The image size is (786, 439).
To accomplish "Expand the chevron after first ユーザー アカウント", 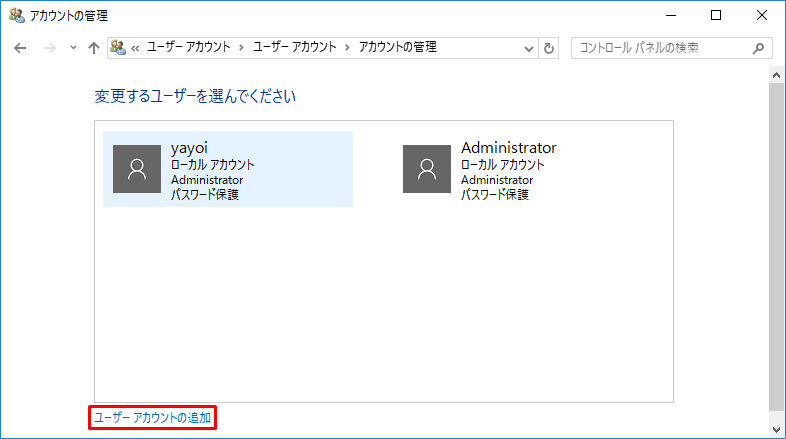I will (x=242, y=48).
